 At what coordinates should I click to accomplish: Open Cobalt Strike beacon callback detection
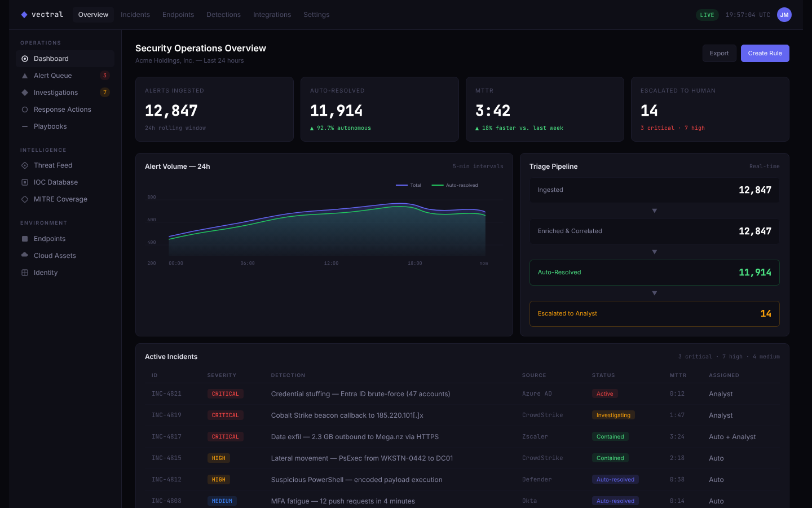tap(347, 415)
